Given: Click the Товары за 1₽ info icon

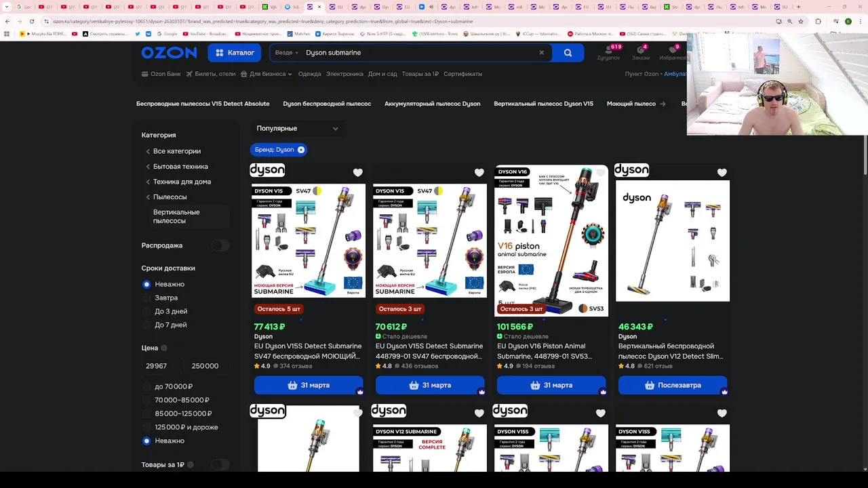Looking at the screenshot, I should click(x=191, y=465).
